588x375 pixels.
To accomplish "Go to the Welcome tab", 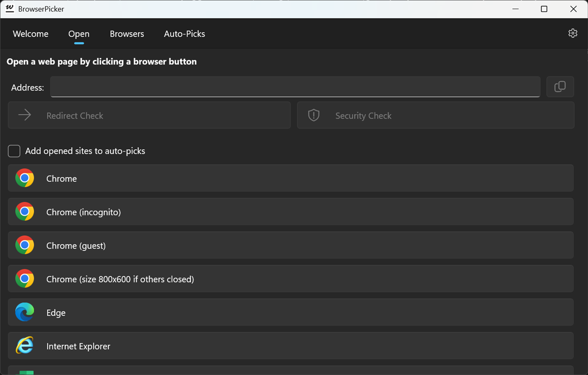I will point(30,34).
